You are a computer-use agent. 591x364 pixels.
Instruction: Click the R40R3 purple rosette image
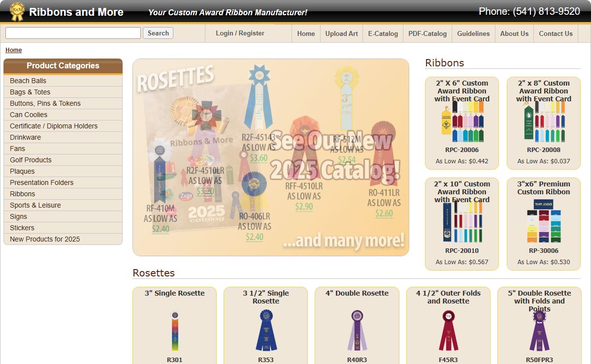357,330
